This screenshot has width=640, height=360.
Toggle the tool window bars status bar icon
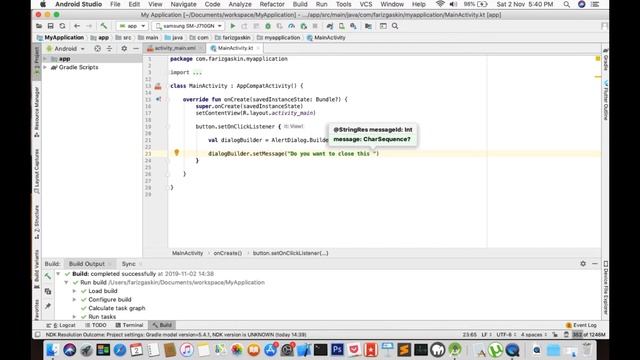click(x=38, y=335)
